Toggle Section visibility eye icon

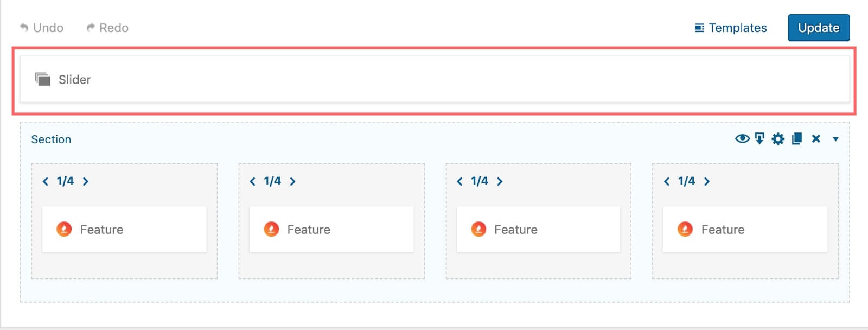pyautogui.click(x=742, y=139)
